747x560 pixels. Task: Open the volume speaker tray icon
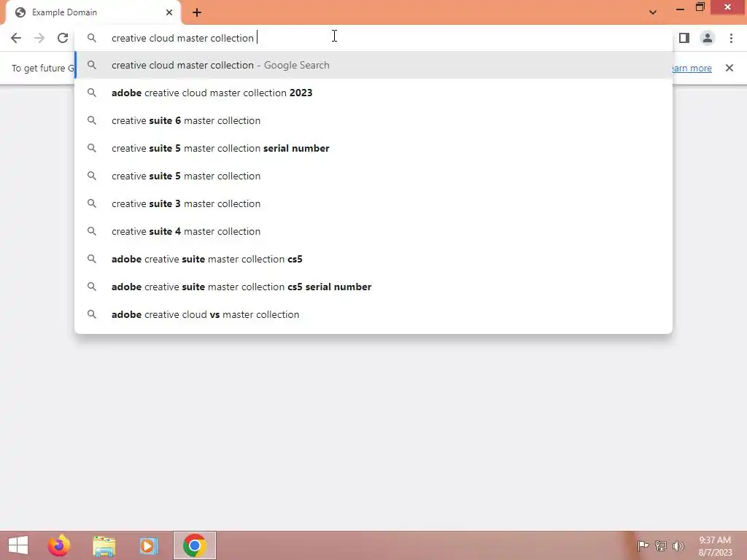(678, 545)
